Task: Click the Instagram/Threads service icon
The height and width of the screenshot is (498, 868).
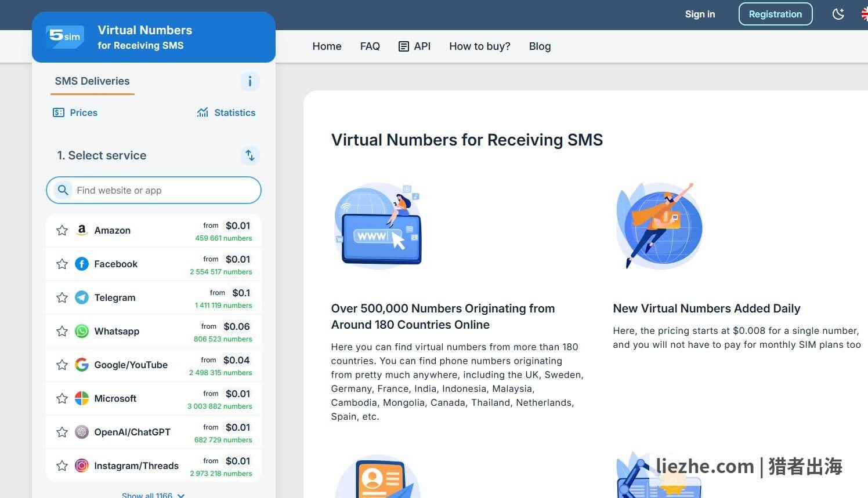Action: coord(82,466)
